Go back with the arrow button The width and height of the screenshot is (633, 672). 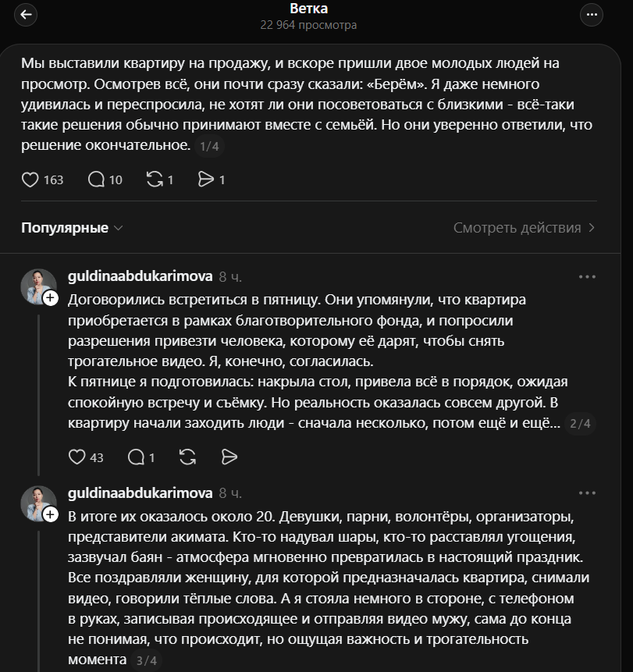(x=26, y=16)
